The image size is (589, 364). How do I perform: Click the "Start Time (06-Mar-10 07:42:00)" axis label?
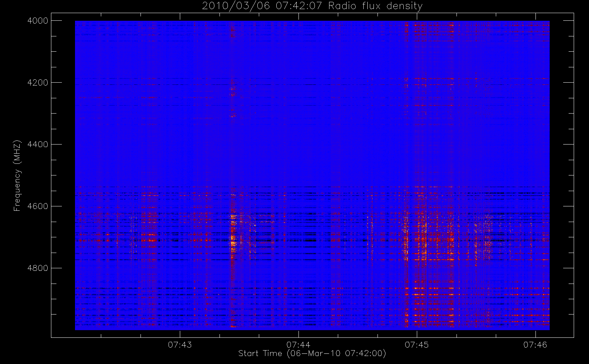pyautogui.click(x=312, y=353)
